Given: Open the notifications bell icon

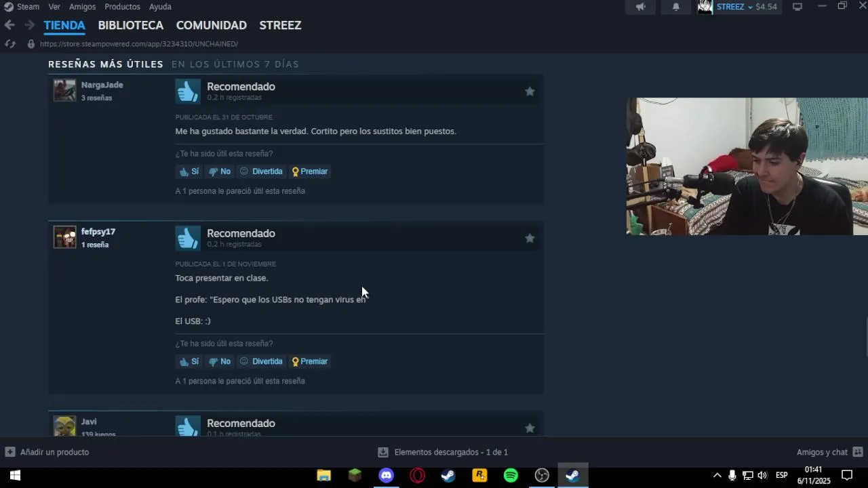Looking at the screenshot, I should tap(676, 7).
